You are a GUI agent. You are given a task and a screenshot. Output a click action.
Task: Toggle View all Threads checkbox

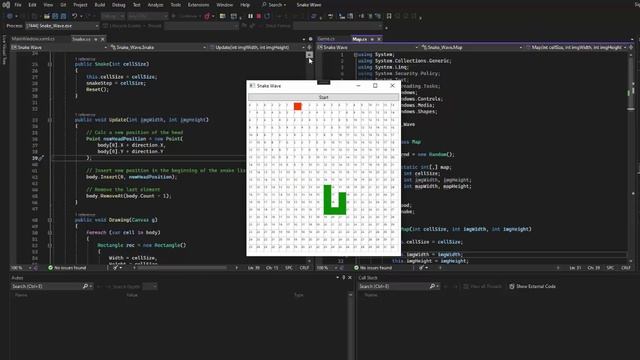coord(466,287)
